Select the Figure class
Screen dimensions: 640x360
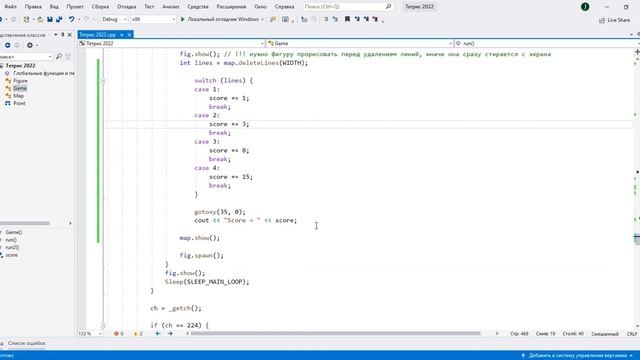tap(20, 81)
